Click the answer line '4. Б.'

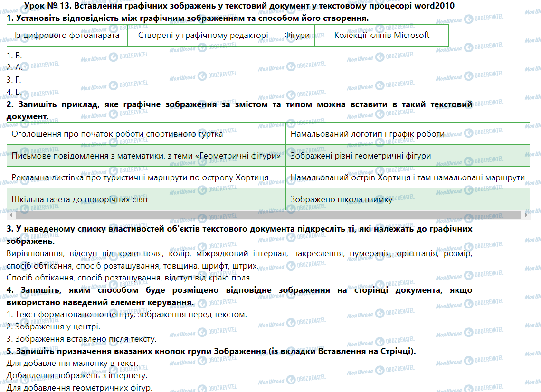pos(15,91)
